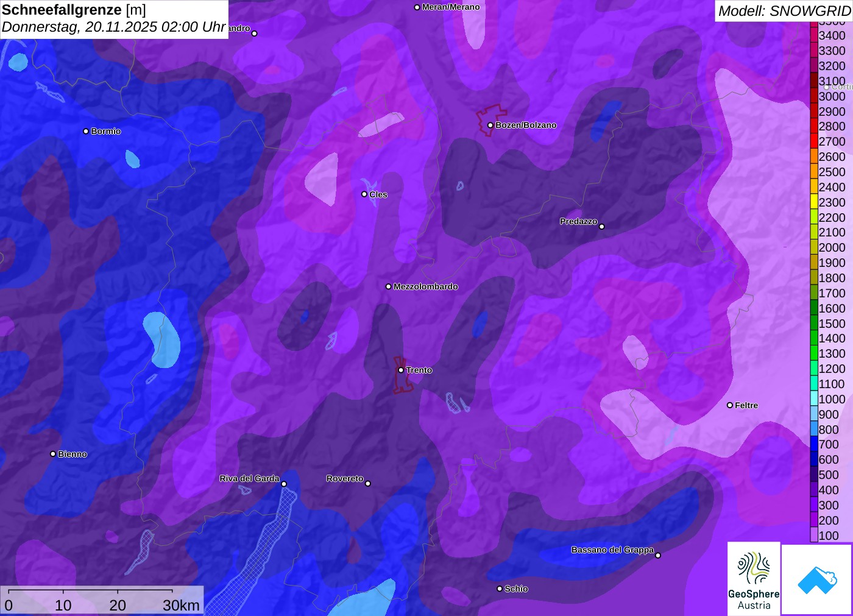
Task: Pick the 300 violet legend swatch
Action: [814, 504]
